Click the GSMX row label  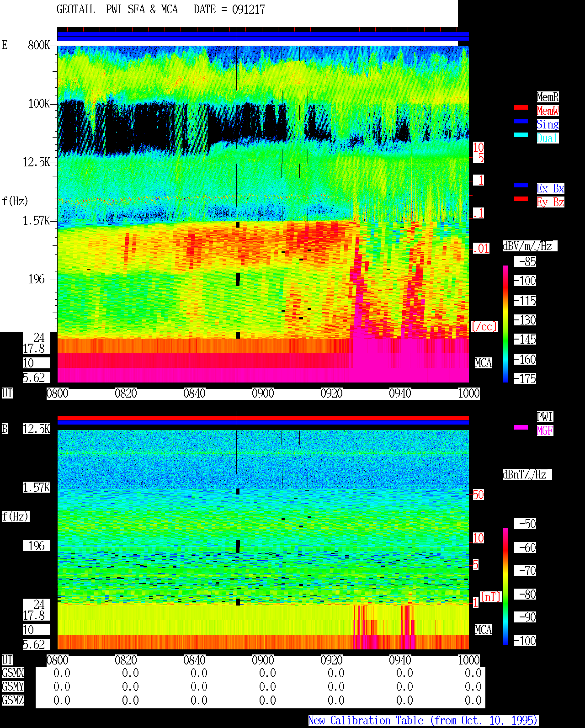click(13, 673)
